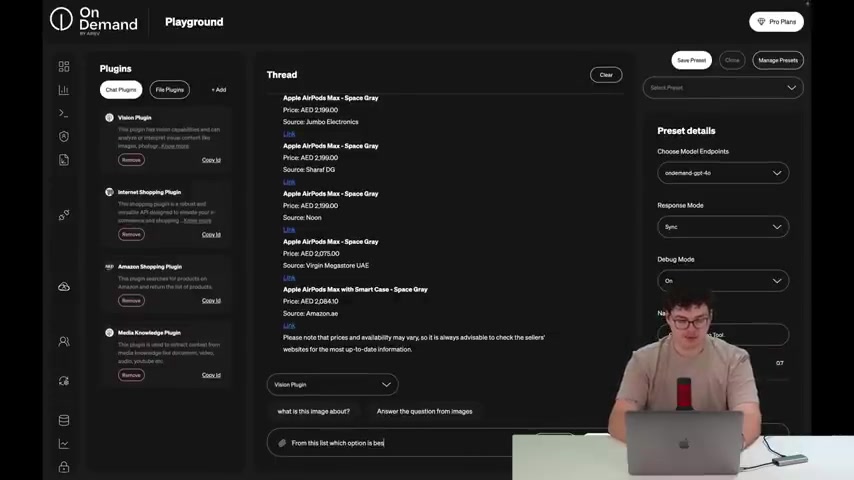This screenshot has height=480, width=854.
Task: Open the Response Mode Sync dropdown
Action: click(x=723, y=227)
